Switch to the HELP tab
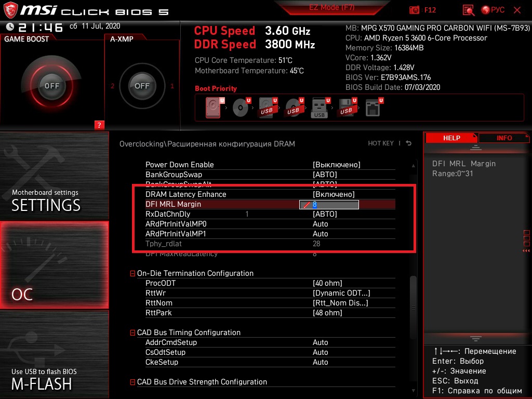This screenshot has height=399, width=532. click(451, 138)
